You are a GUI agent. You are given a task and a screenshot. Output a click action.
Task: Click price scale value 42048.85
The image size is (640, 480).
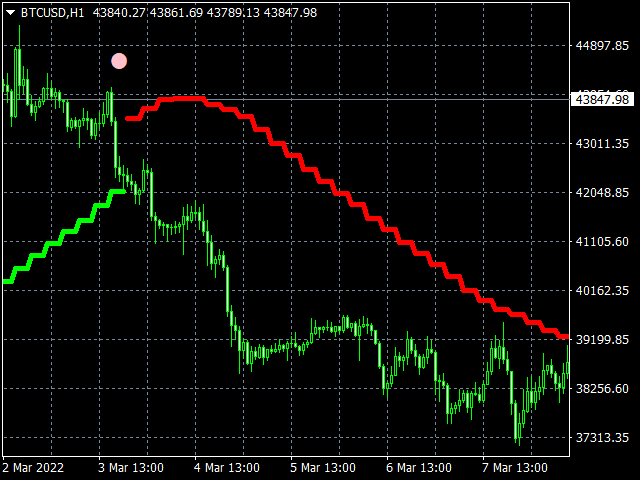pos(602,193)
